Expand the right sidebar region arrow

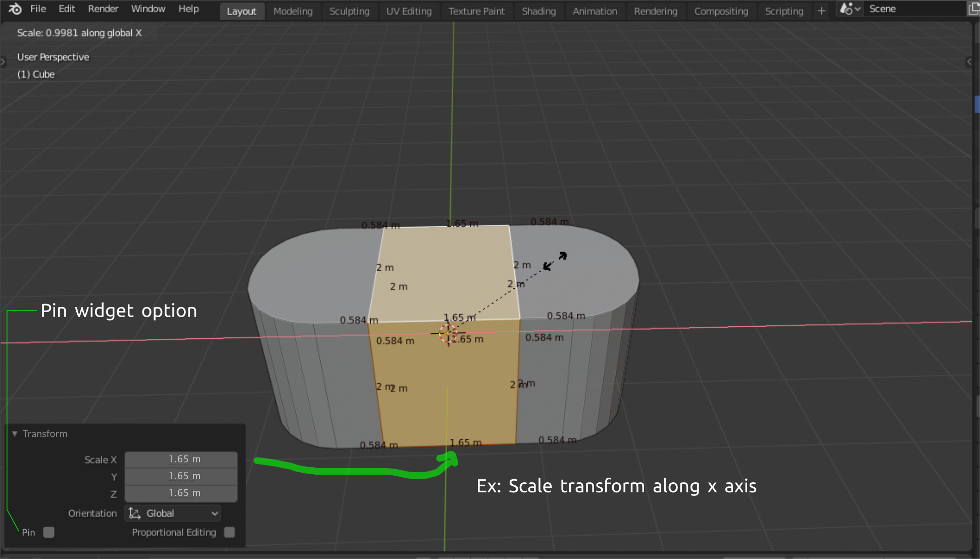pos(969,62)
